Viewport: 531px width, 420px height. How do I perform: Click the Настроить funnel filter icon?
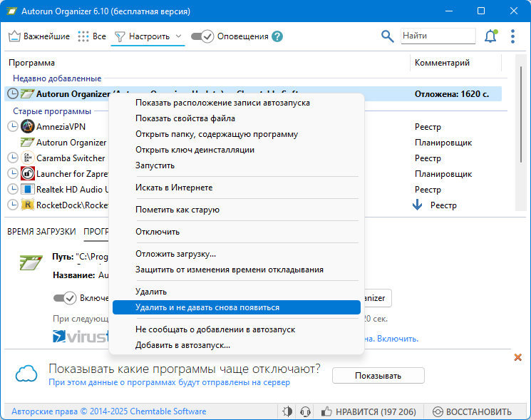(x=120, y=36)
